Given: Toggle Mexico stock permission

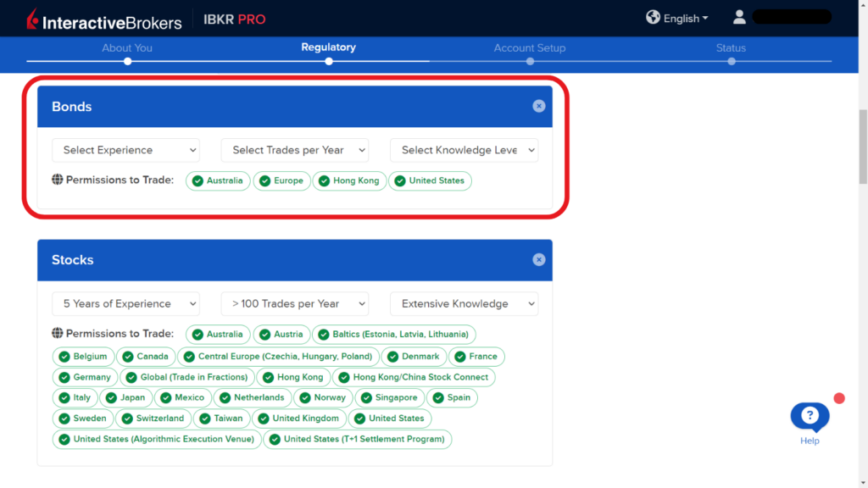Looking at the screenshot, I should click(183, 398).
